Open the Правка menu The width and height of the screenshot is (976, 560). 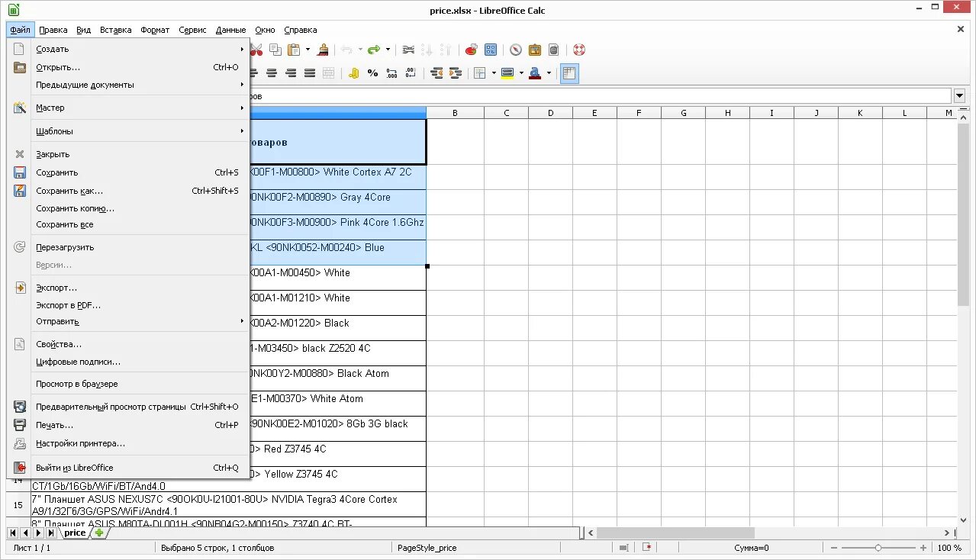click(x=53, y=30)
